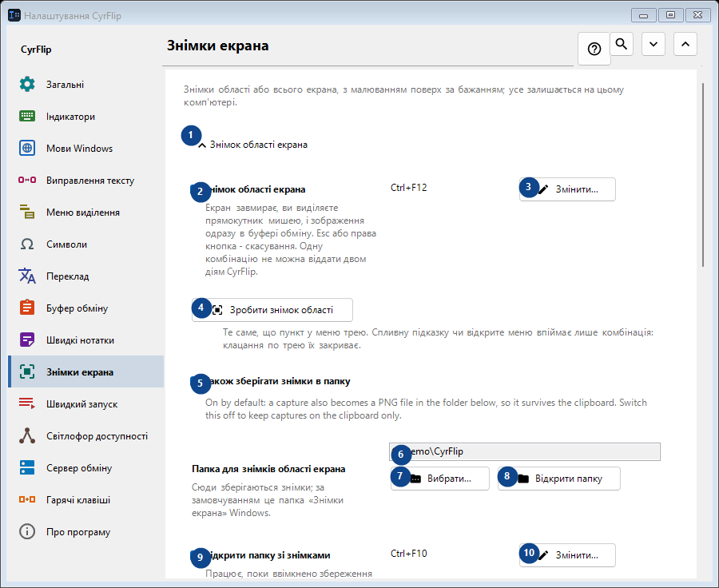719x588 pixels.
Task: Click the Вибрати… folder button
Action: [439, 479]
